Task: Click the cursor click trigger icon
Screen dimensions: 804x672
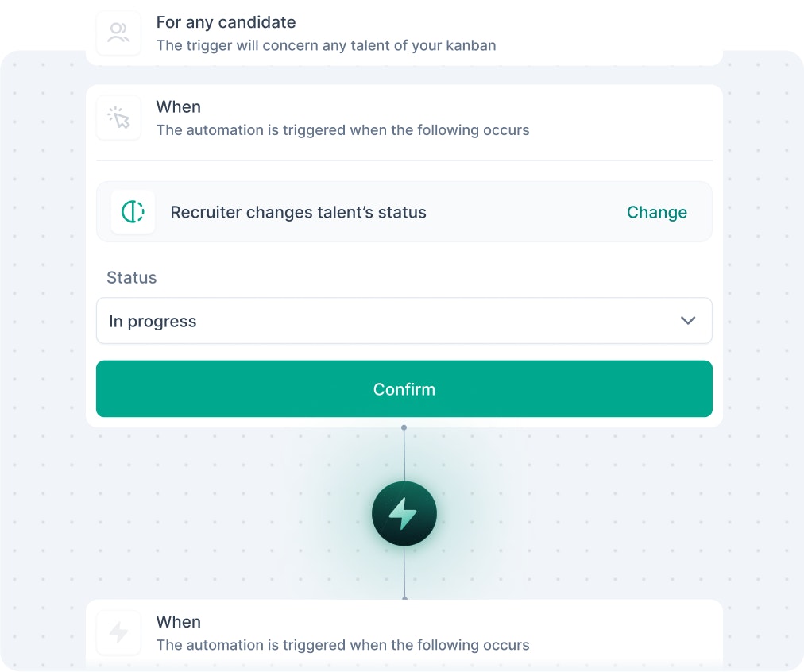Action: 118,118
